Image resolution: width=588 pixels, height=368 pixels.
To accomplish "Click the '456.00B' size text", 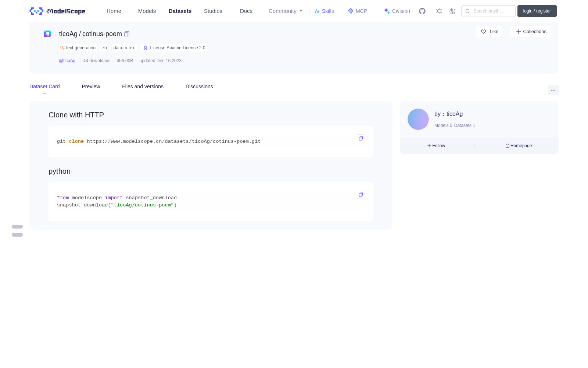I will point(125,61).
